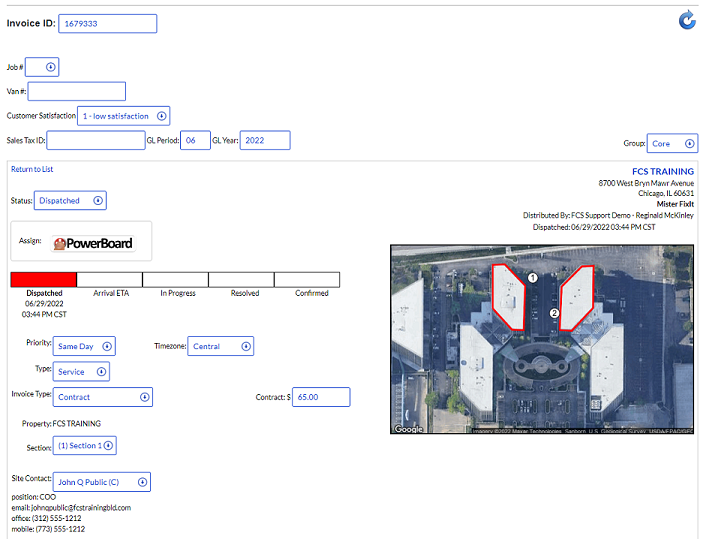
Task: Change the Dispatched status dropdown
Action: click(71, 201)
